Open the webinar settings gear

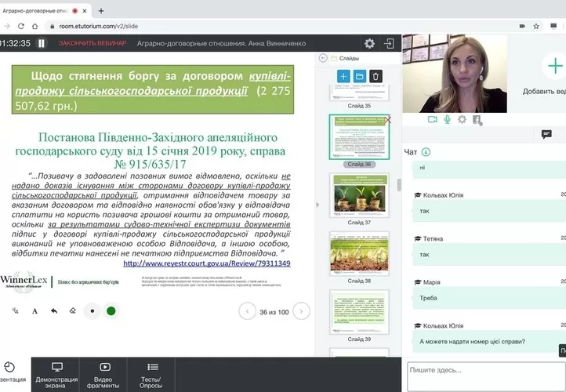(x=369, y=43)
